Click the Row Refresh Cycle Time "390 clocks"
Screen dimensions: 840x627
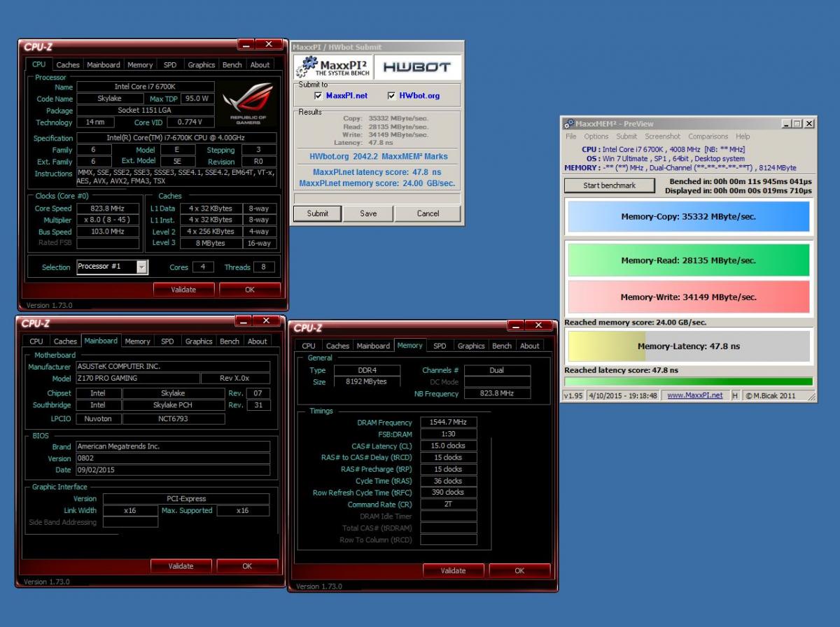point(448,493)
